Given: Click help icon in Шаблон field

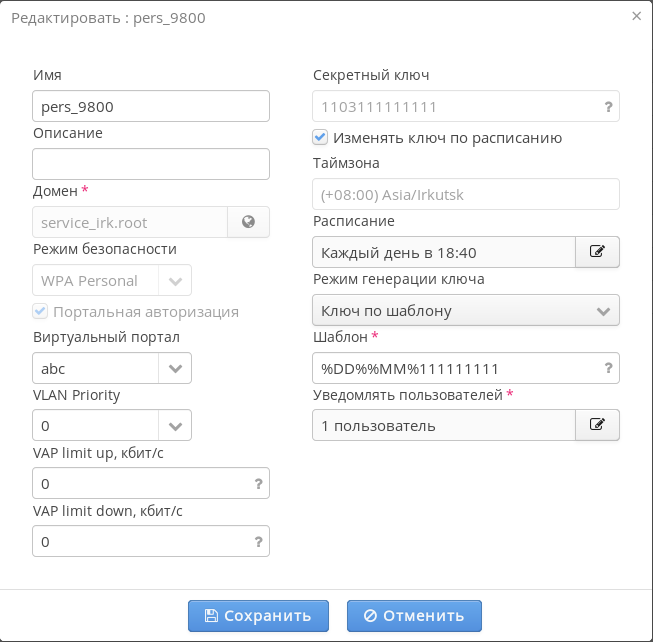Looking at the screenshot, I should tap(608, 368).
